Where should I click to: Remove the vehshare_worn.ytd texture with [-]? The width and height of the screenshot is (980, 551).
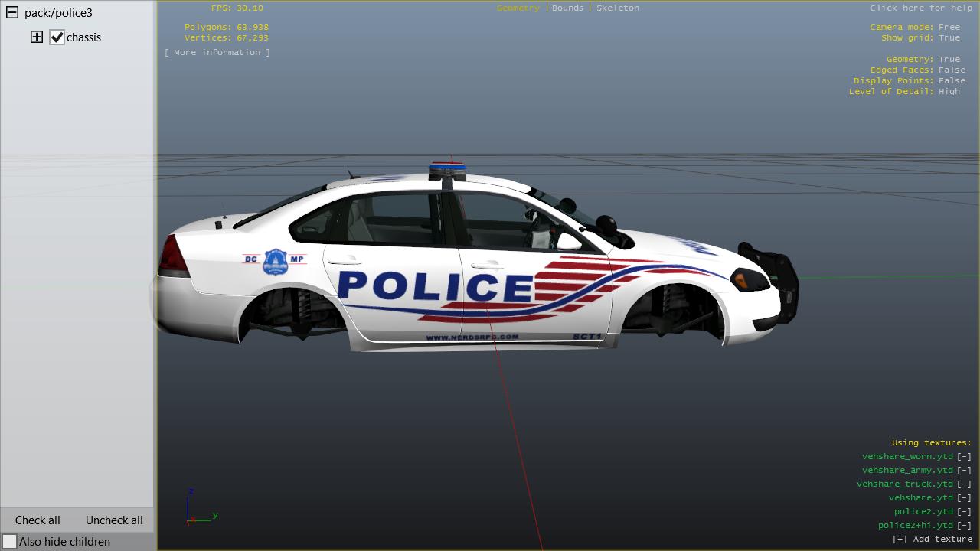point(963,457)
